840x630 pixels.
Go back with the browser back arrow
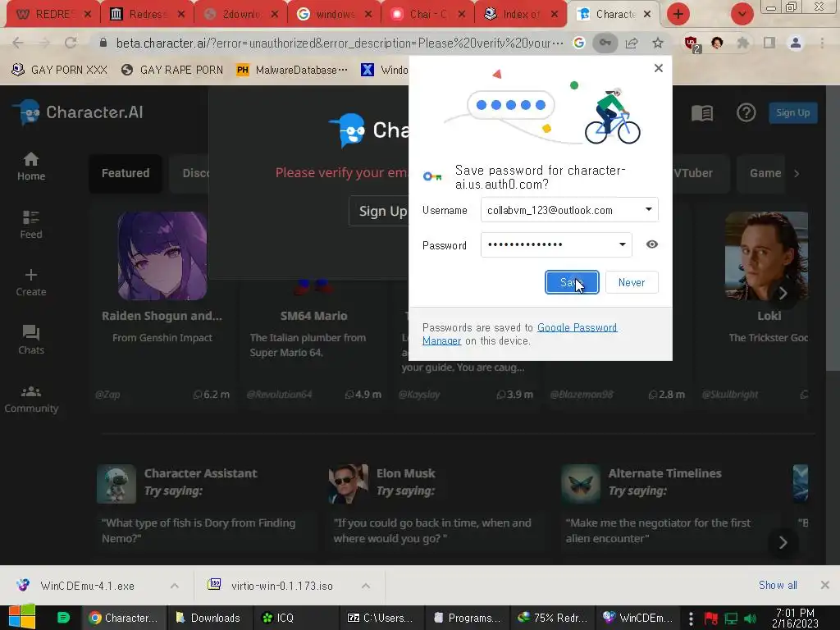point(18,43)
